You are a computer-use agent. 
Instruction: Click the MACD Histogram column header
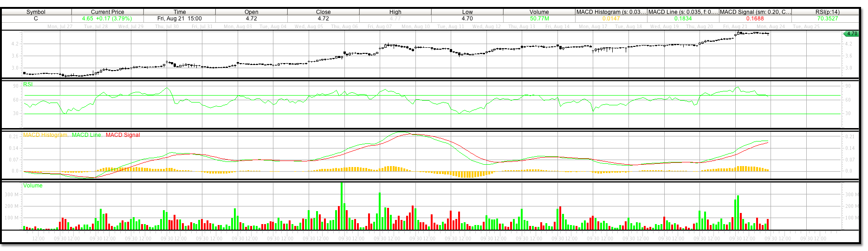click(611, 12)
